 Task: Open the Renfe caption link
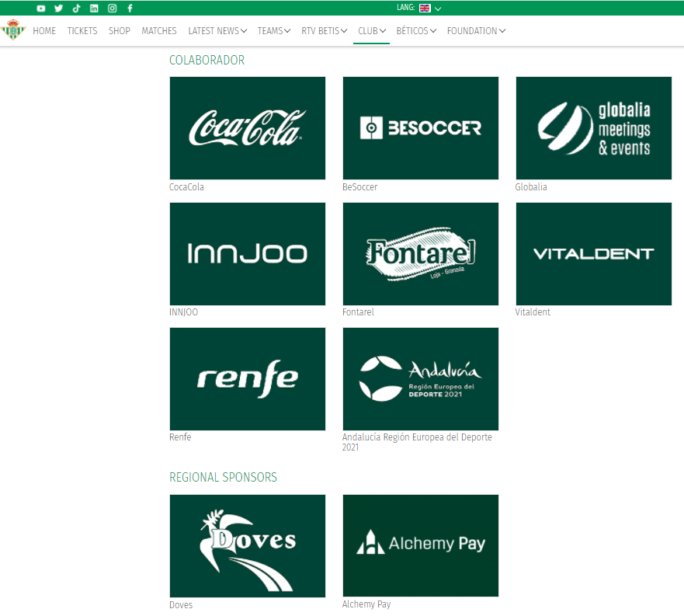coord(180,437)
